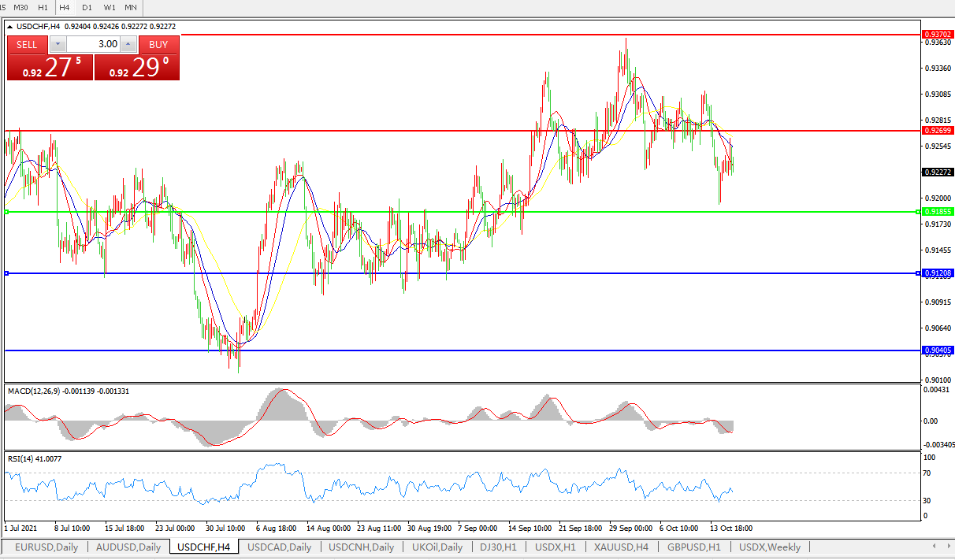
Task: Click the 3.00 volume input field
Action: coord(93,44)
